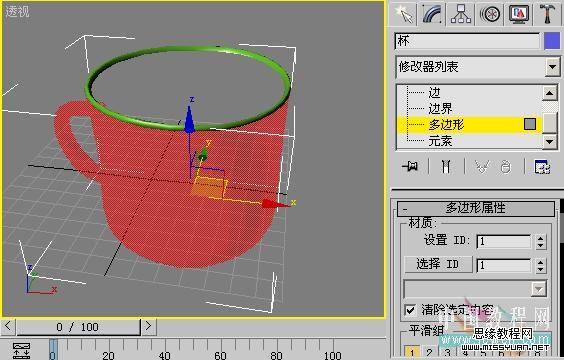Click the 选择 ID spinner arrows
The width and height of the screenshot is (564, 360).
[x=540, y=266]
